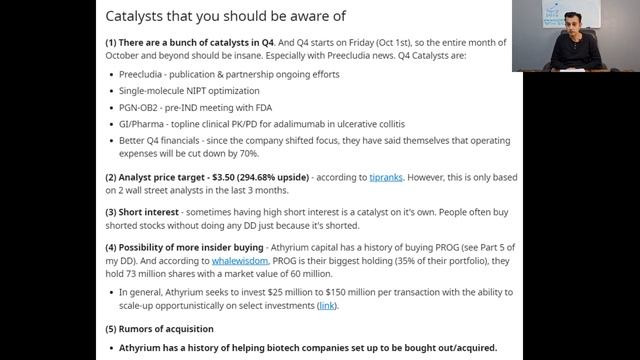Click the bold "Short interest" label
640x360 pixels.
tap(142, 212)
